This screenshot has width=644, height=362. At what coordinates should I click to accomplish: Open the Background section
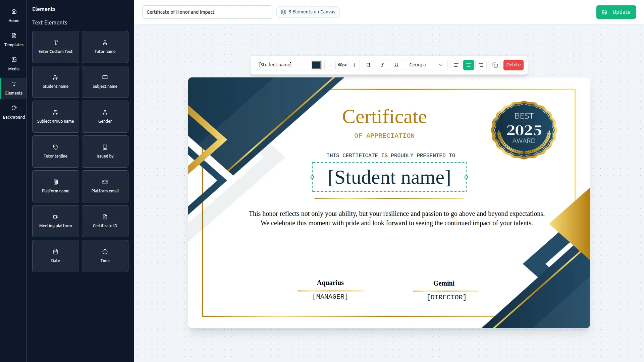coord(14,112)
